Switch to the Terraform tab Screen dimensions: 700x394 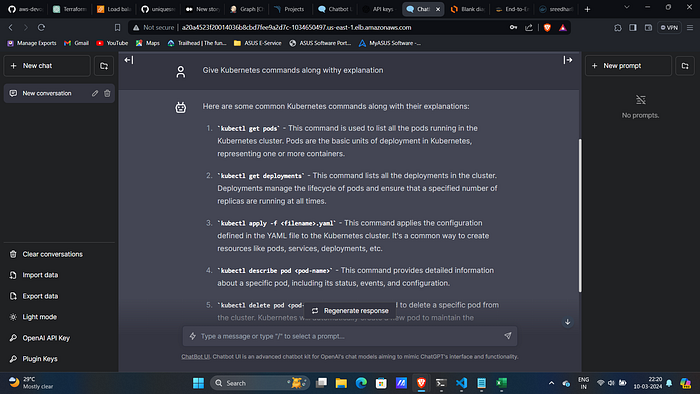point(69,9)
